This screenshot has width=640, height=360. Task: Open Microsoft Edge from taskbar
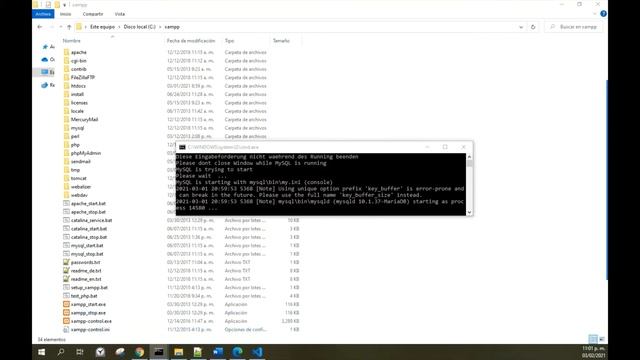pos(238,352)
